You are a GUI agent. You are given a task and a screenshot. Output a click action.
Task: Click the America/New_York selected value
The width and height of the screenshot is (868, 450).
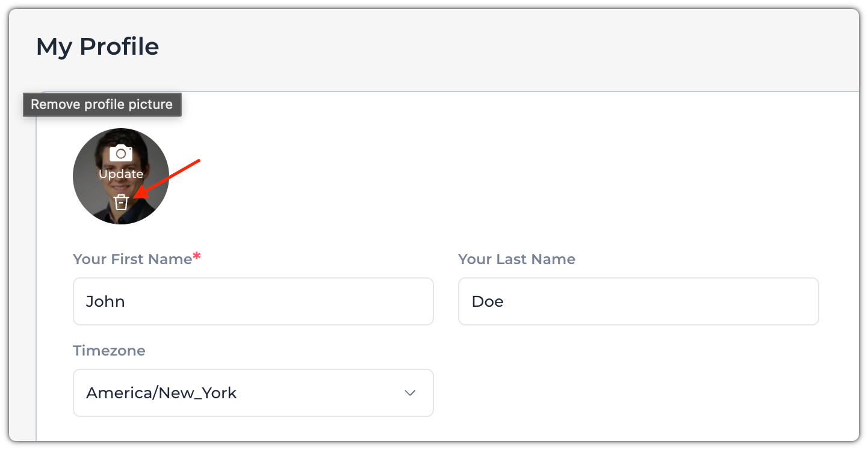[161, 393]
